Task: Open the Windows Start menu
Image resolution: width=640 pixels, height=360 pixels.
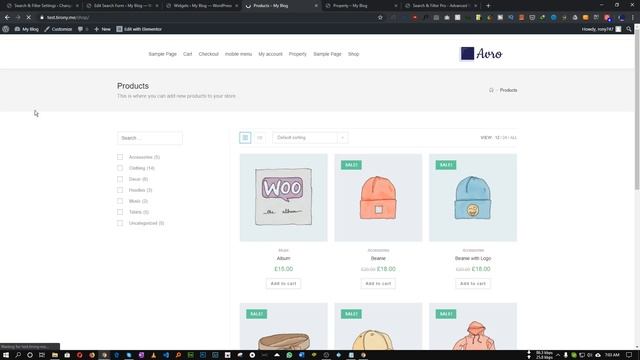Action: [x=6, y=355]
